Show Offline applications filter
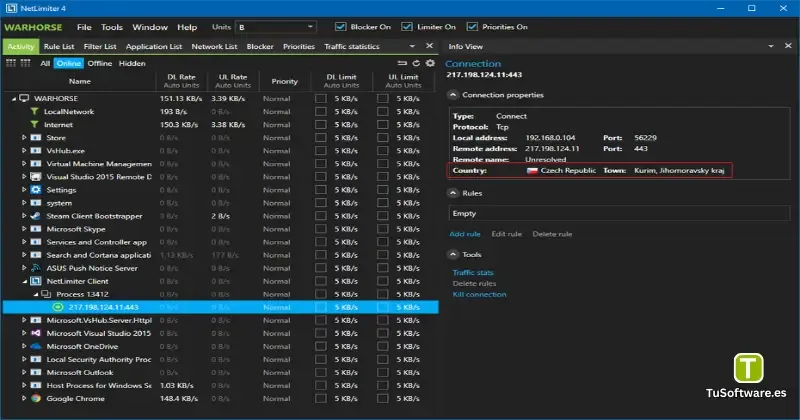This screenshot has width=800, height=420. pyautogui.click(x=99, y=63)
